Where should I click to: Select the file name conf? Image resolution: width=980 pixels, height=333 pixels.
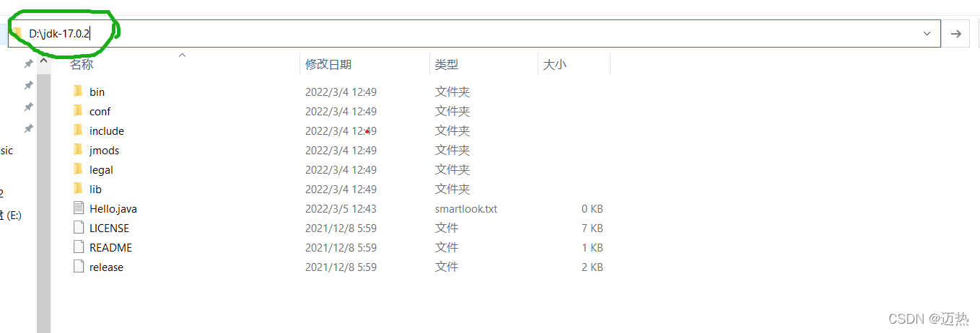(100, 112)
